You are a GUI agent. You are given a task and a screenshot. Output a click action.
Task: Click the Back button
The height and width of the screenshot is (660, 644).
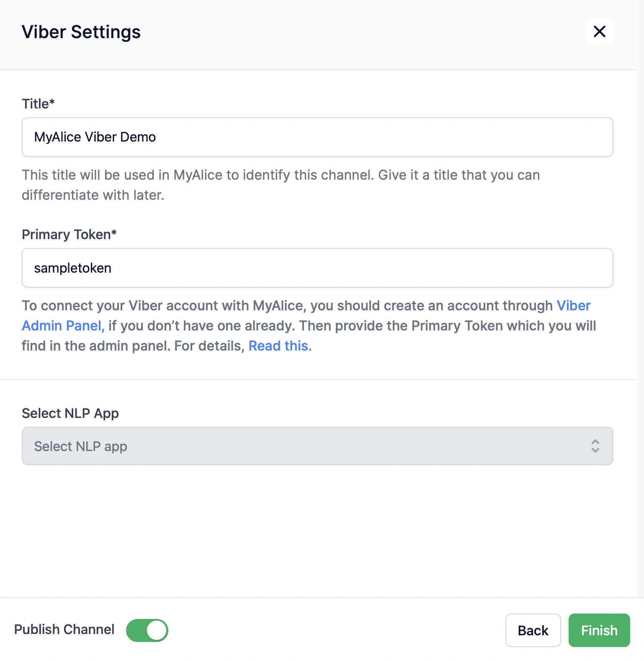[533, 630]
